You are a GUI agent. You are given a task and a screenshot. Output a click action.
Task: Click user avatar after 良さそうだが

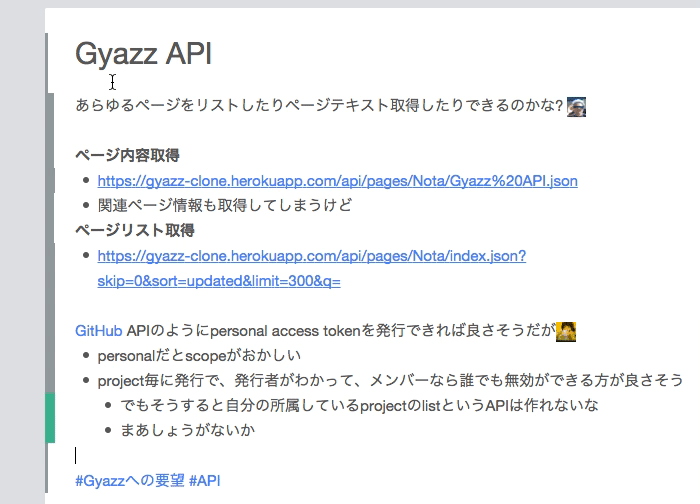pyautogui.click(x=566, y=332)
